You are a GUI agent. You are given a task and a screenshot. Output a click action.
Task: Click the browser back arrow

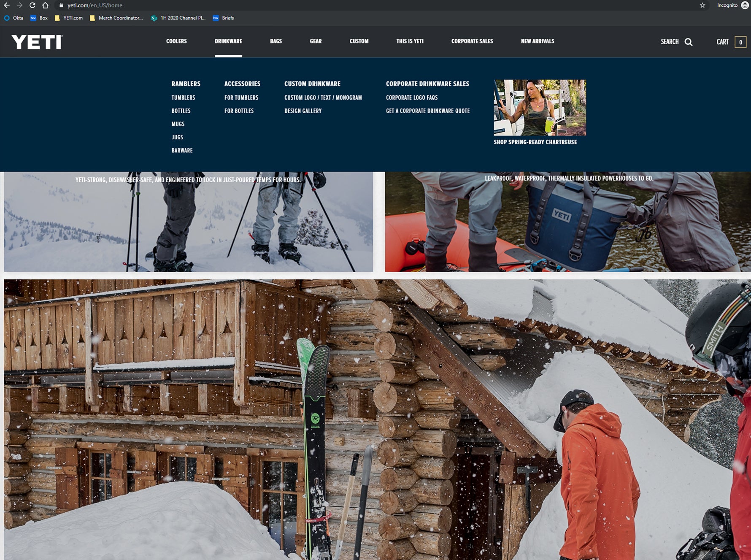7,5
